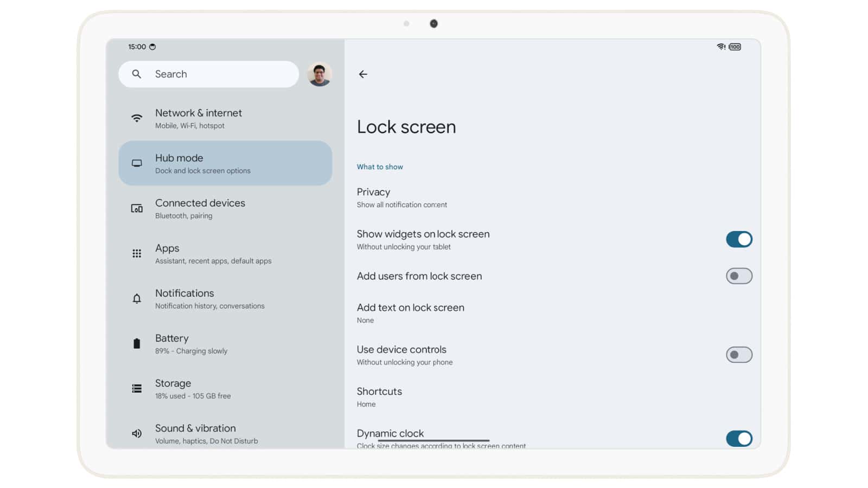This screenshot has width=868, height=488.
Task: Select the Network & internet Wi-Fi icon
Action: pos(137,118)
